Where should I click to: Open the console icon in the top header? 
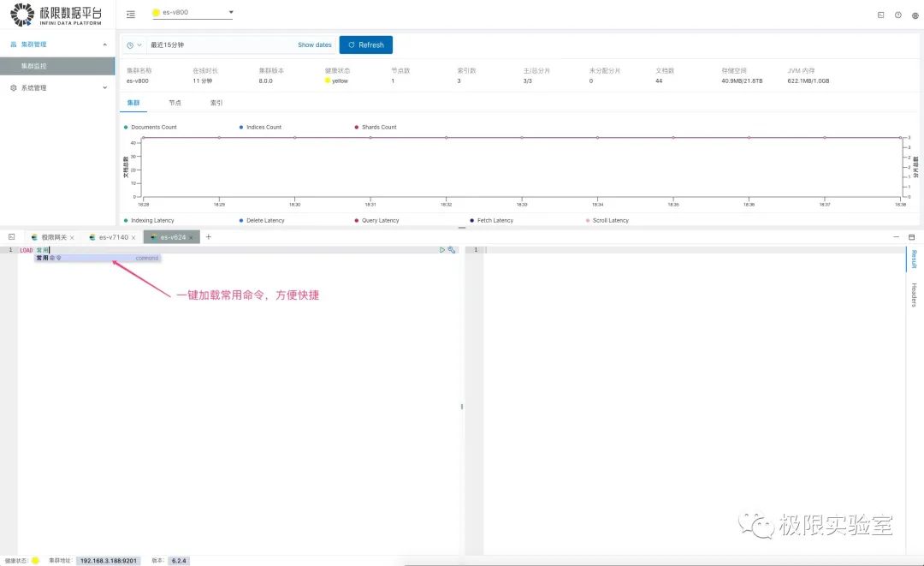pos(880,15)
